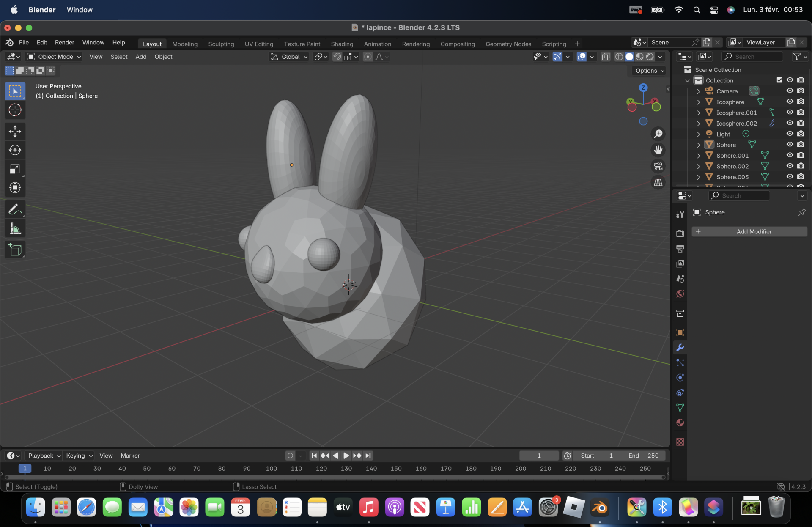
Task: Click the current frame number field
Action: (x=539, y=456)
